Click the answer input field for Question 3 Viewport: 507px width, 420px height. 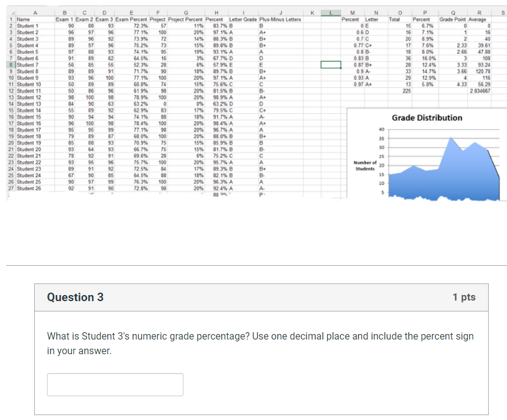pyautogui.click(x=115, y=384)
